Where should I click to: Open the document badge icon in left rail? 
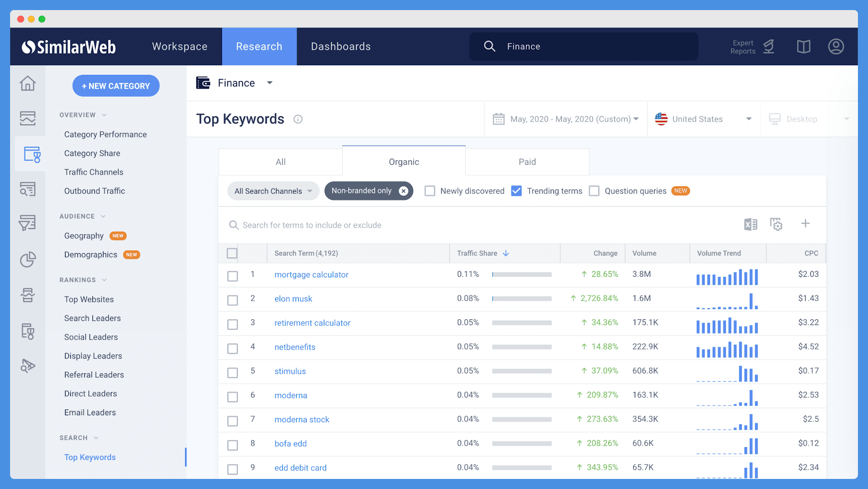pos(28,331)
